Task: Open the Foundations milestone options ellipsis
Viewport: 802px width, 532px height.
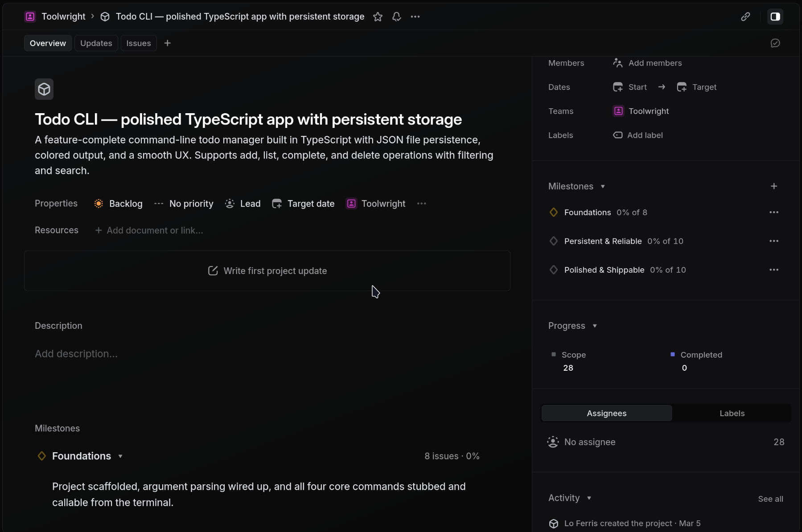Action: [774, 213]
